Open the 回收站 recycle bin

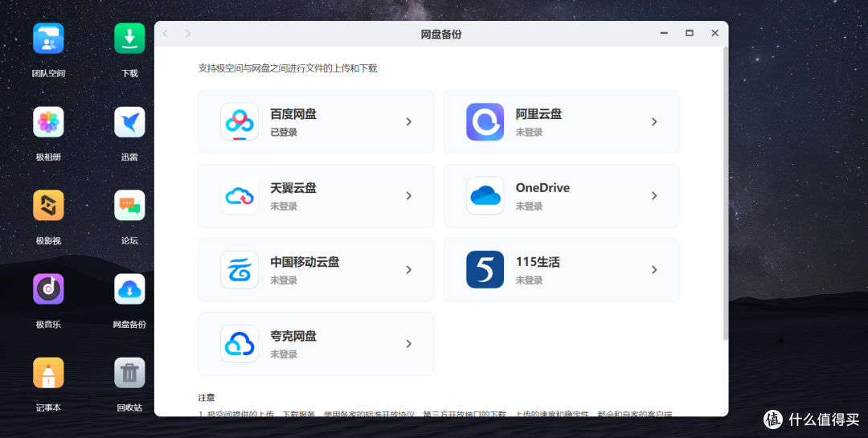[129, 373]
